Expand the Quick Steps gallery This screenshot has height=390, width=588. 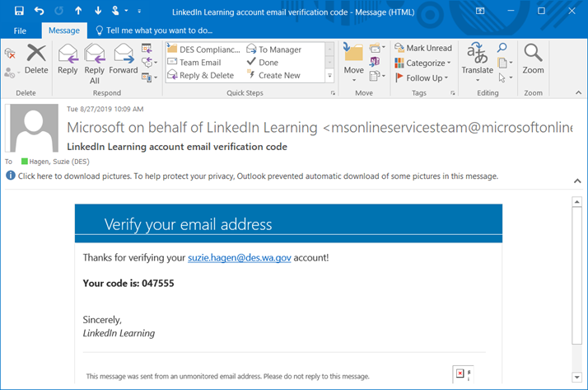(329, 76)
